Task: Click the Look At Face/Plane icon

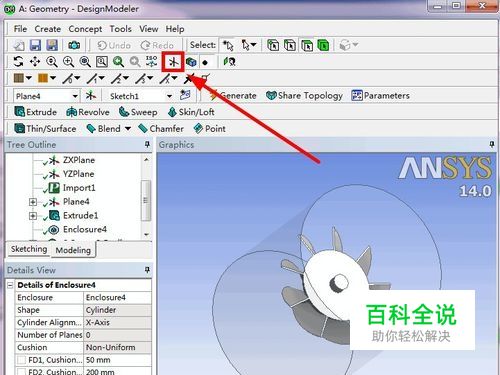Action: click(x=230, y=62)
